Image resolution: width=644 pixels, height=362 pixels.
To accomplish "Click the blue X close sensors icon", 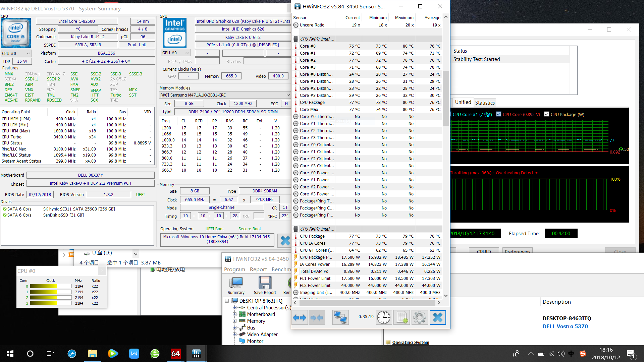I will click(437, 317).
